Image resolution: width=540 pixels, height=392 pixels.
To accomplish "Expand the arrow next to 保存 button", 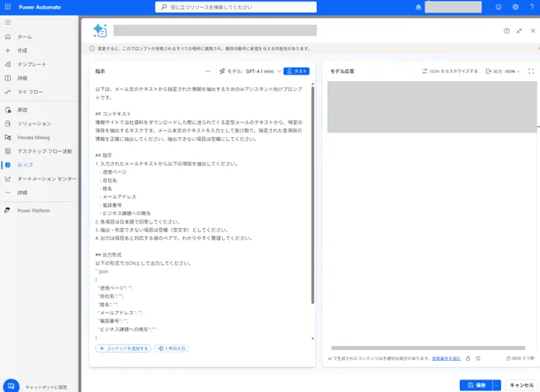I will pyautogui.click(x=497, y=385).
